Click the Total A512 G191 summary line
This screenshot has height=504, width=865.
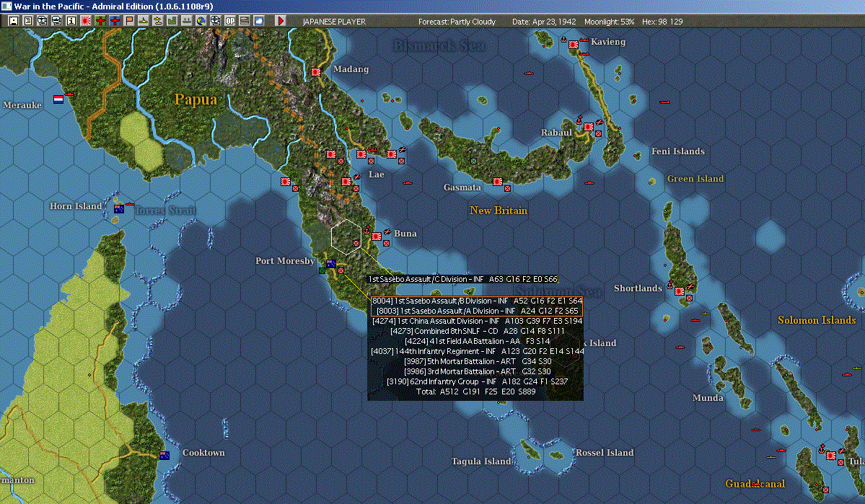[475, 392]
